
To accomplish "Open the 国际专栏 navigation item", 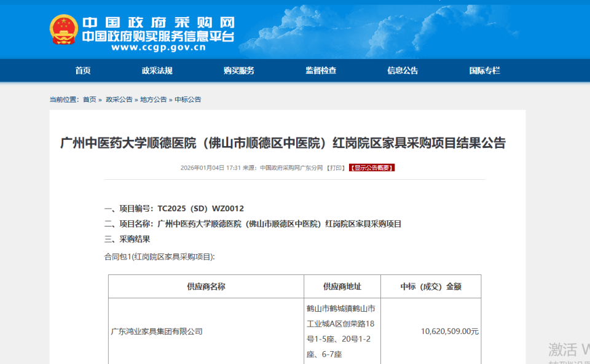I will pos(485,71).
